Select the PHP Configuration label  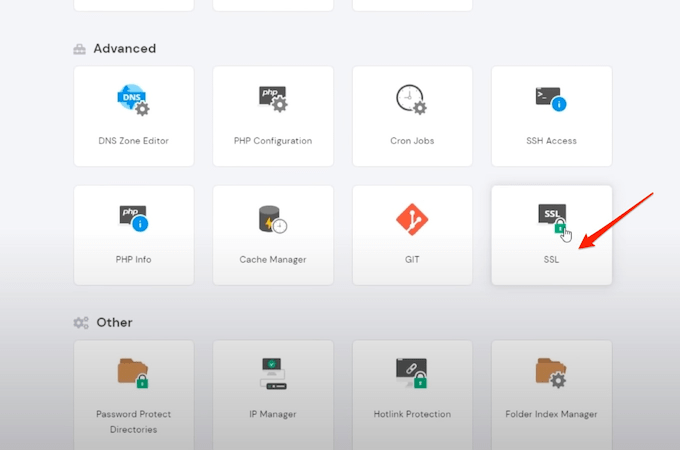coord(273,141)
